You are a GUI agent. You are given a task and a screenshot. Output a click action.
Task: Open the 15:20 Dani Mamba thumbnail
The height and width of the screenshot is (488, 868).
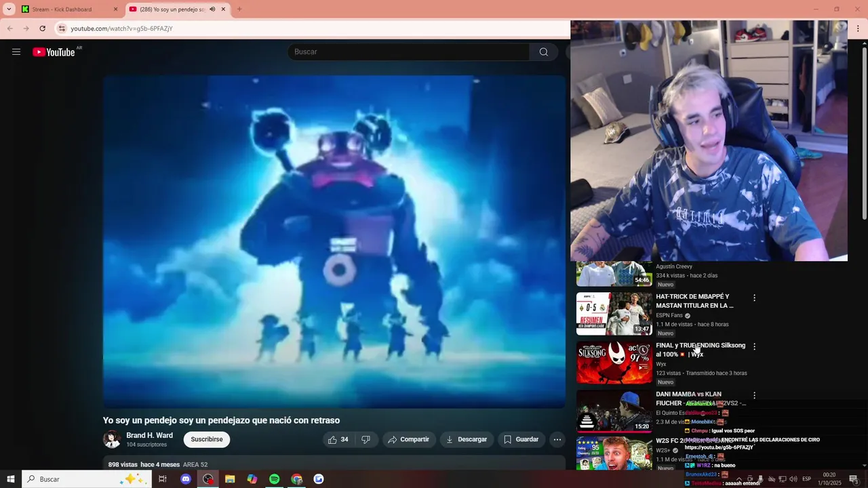click(x=614, y=411)
